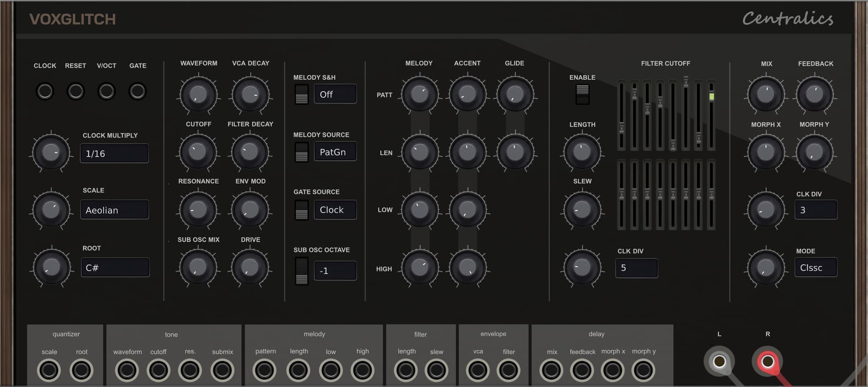Screen dimensions: 868x387
Task: Click the MODE display showing Clssc
Action: tap(816, 267)
